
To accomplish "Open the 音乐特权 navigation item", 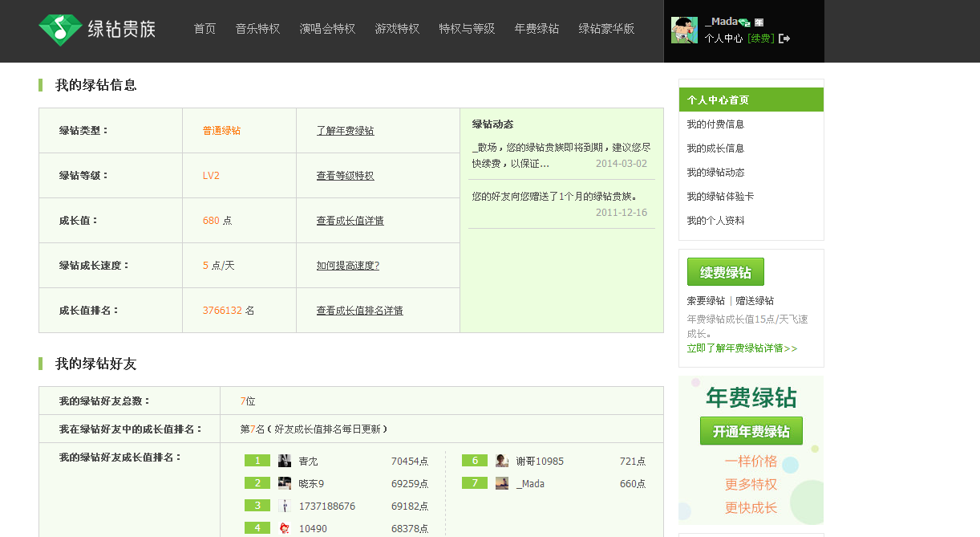I will click(x=257, y=29).
